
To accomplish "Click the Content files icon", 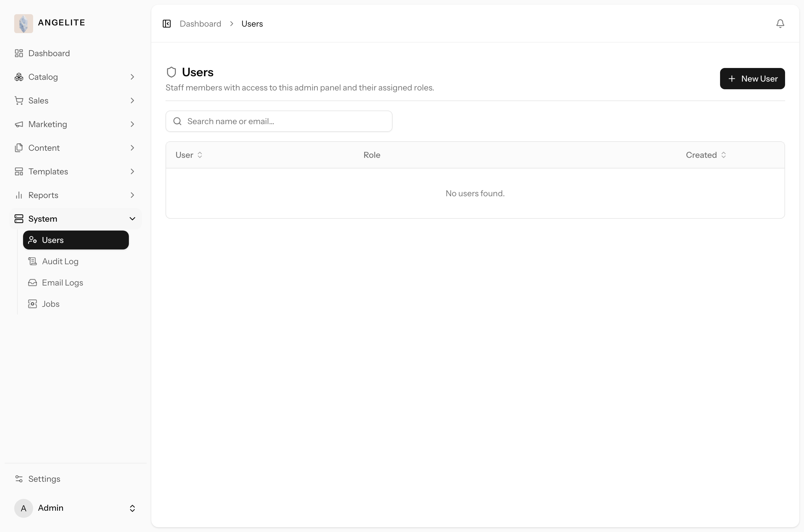I will click(x=19, y=148).
